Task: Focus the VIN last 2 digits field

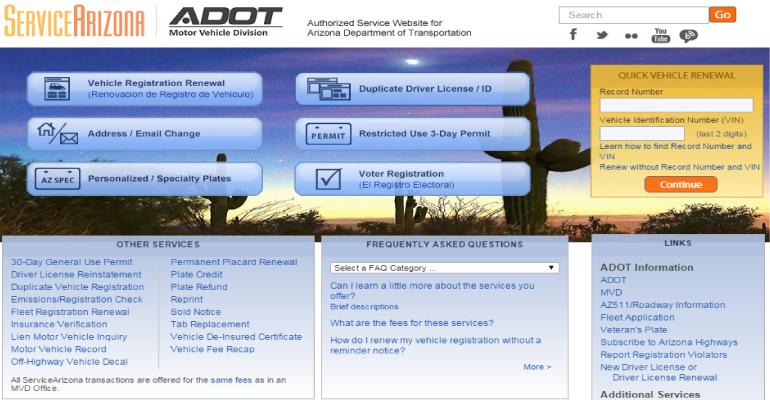Action: (x=641, y=133)
